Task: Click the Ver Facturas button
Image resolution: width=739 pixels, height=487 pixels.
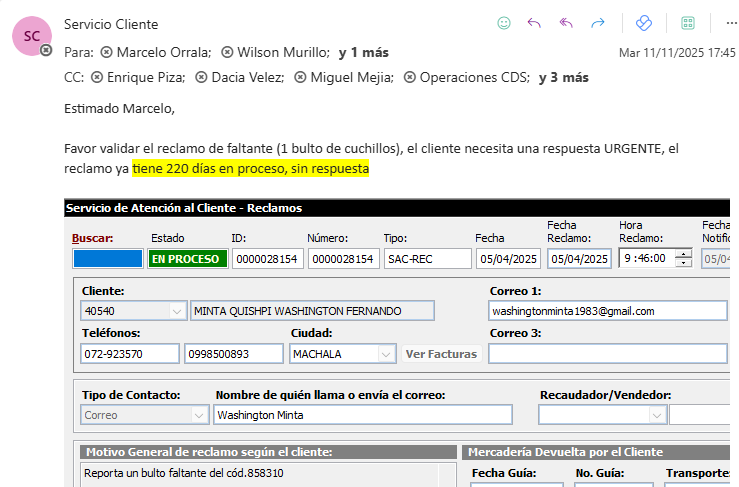Action: (x=440, y=354)
